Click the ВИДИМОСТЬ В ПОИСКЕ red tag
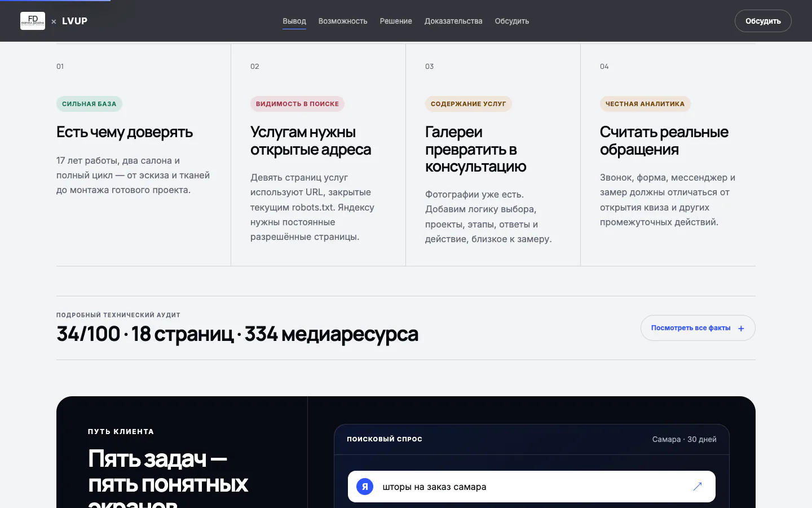The width and height of the screenshot is (812, 508). coord(297,104)
